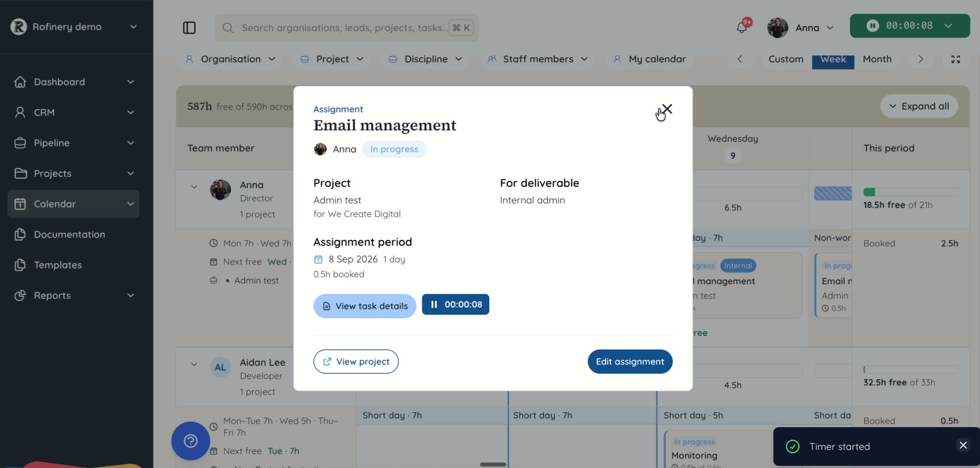This screenshot has width=980, height=468.
Task: Go to next period arrow
Action: 921,59
